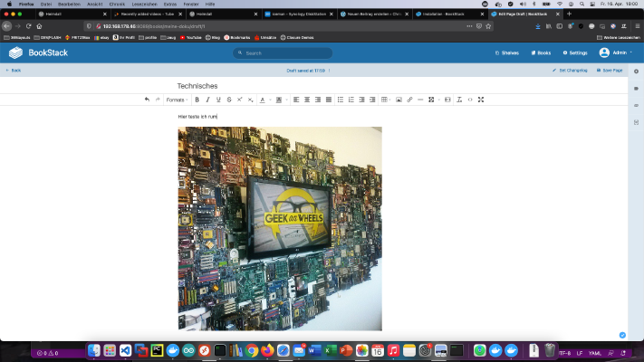Select the Geek on Wheels image

pos(280,229)
